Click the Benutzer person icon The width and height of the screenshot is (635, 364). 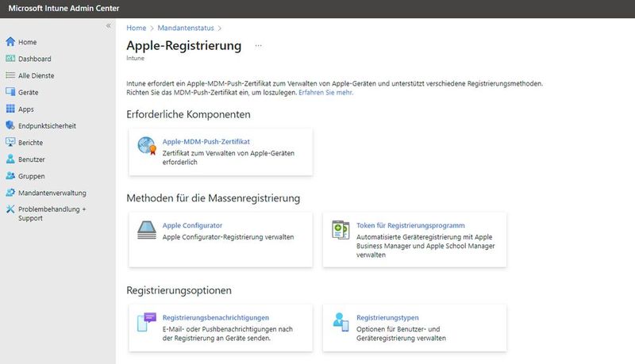pos(10,159)
